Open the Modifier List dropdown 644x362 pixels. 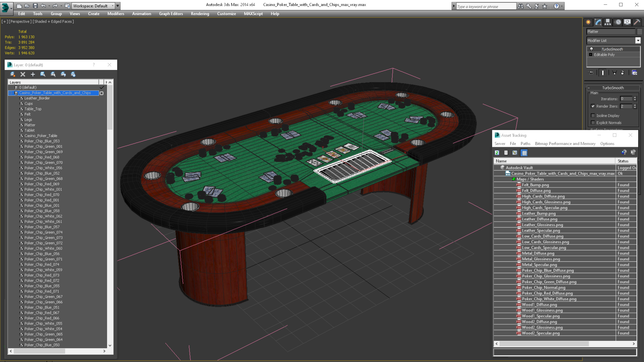click(638, 40)
